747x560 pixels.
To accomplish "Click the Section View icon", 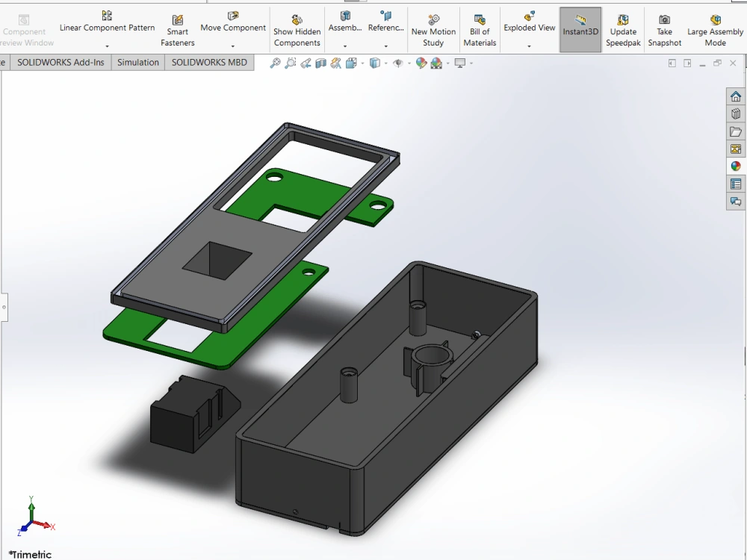I will click(x=320, y=63).
